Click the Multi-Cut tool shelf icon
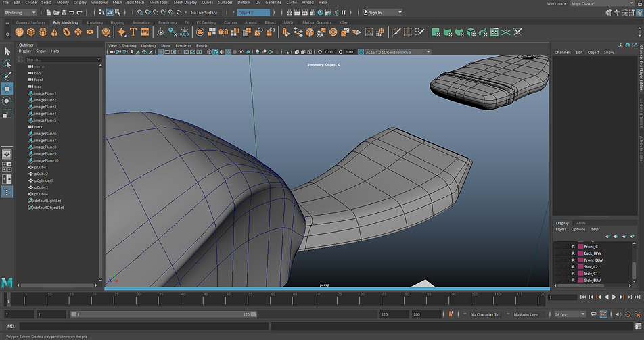Viewport: 644px width, 340px height. [396, 32]
